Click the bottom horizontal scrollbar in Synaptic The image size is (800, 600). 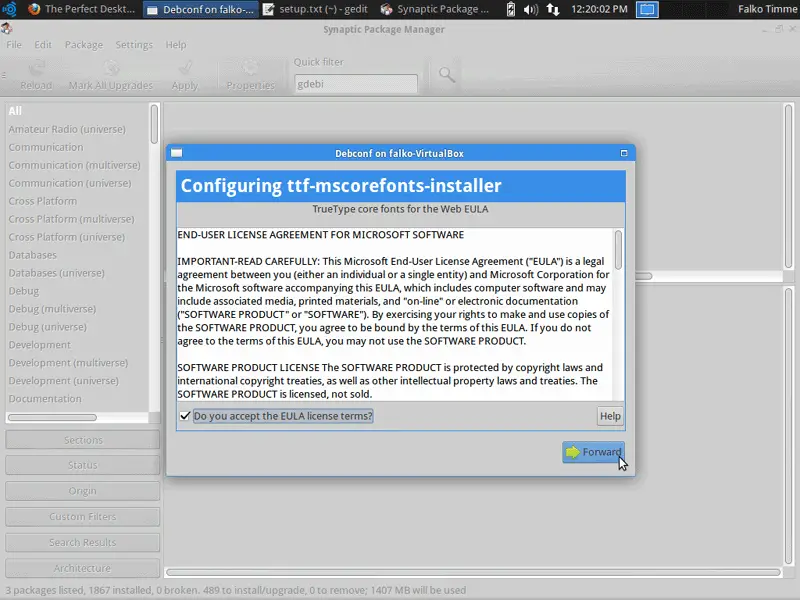473,572
